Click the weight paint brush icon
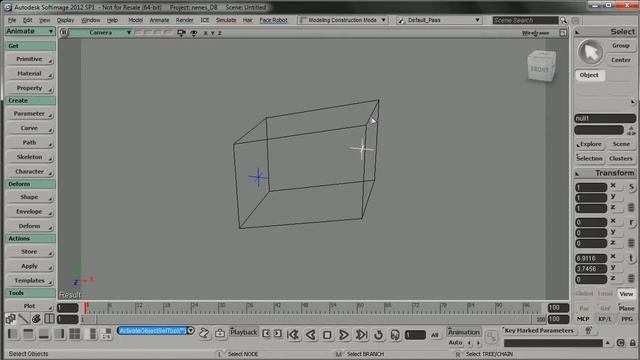The width and height of the screenshot is (640, 360). click(x=23, y=319)
